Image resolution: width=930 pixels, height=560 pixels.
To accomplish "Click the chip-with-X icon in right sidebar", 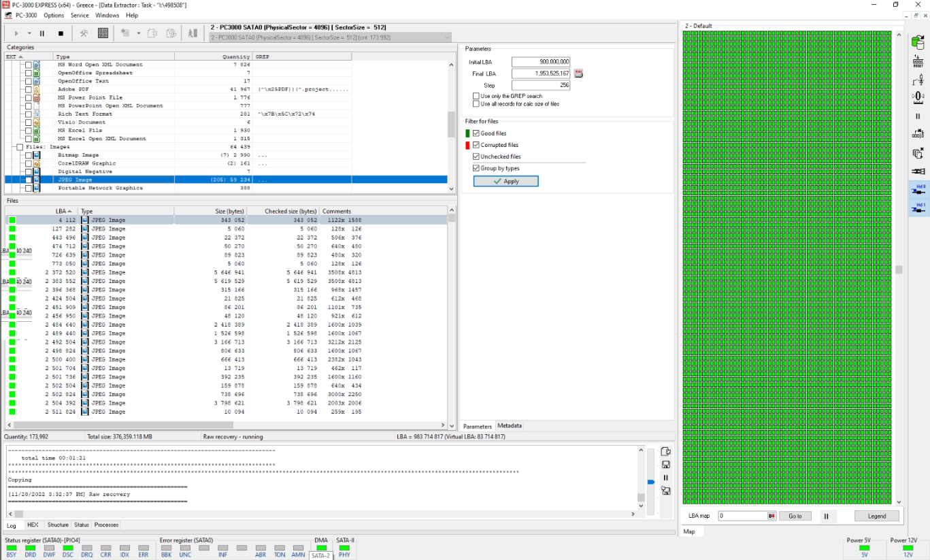I will [918, 153].
